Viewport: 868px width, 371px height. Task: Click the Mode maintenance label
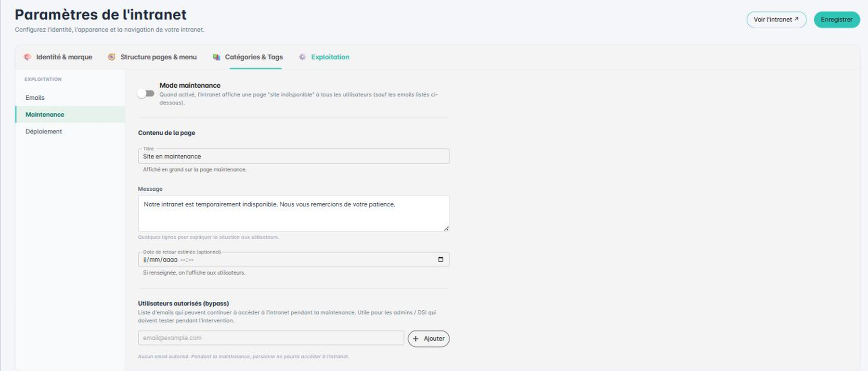(190, 85)
